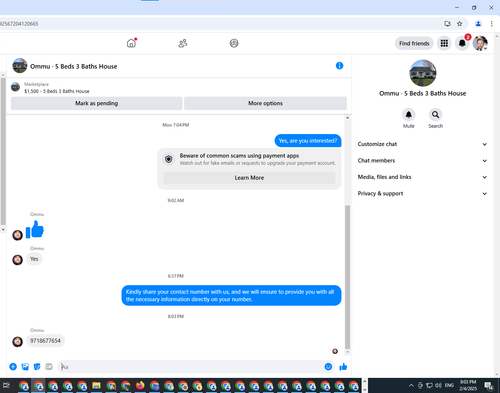Search in conversation using the magnifier icon
Image resolution: width=500 pixels, height=393 pixels.
pos(435,115)
